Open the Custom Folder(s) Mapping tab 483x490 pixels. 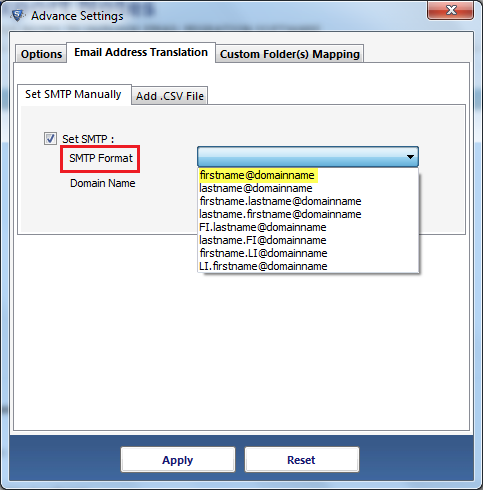290,54
